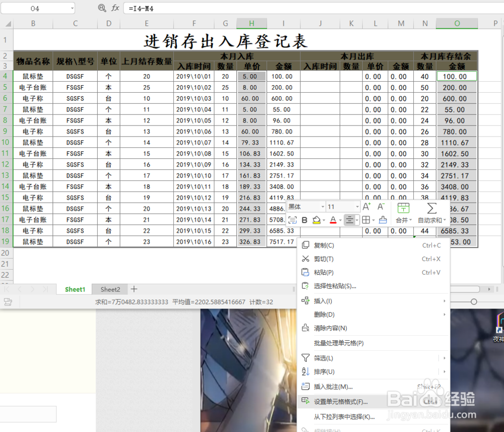The width and height of the screenshot is (504, 432).
Task: Open 筛选(L) submenu in context menu
Action: click(373, 358)
